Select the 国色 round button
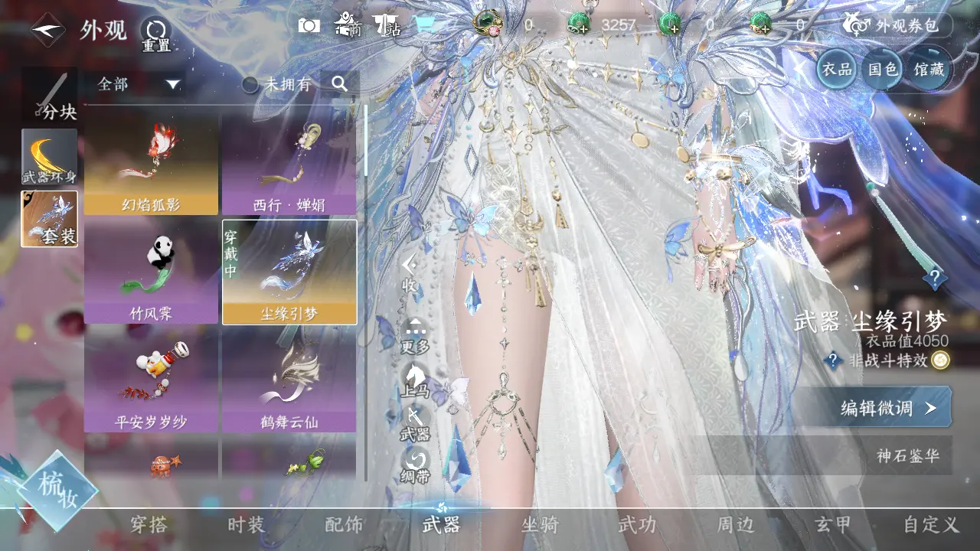The height and width of the screenshot is (551, 980). click(883, 69)
